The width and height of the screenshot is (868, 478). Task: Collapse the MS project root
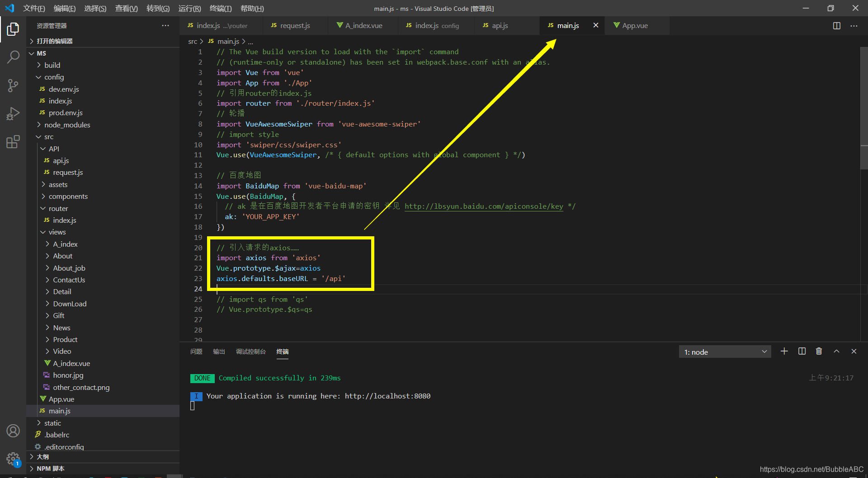(x=103, y=53)
